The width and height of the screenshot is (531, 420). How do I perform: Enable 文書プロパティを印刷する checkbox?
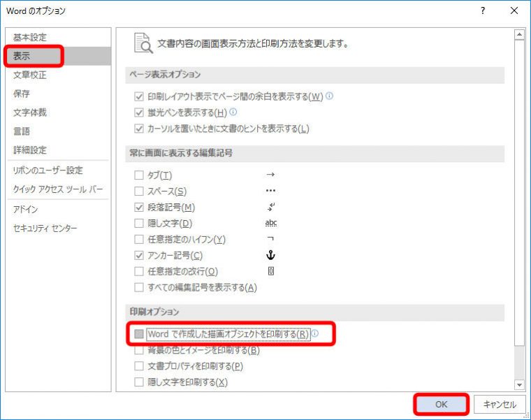139,366
